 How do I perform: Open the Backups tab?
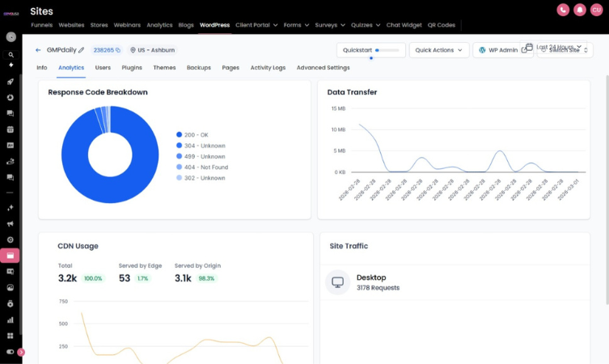pos(199,68)
